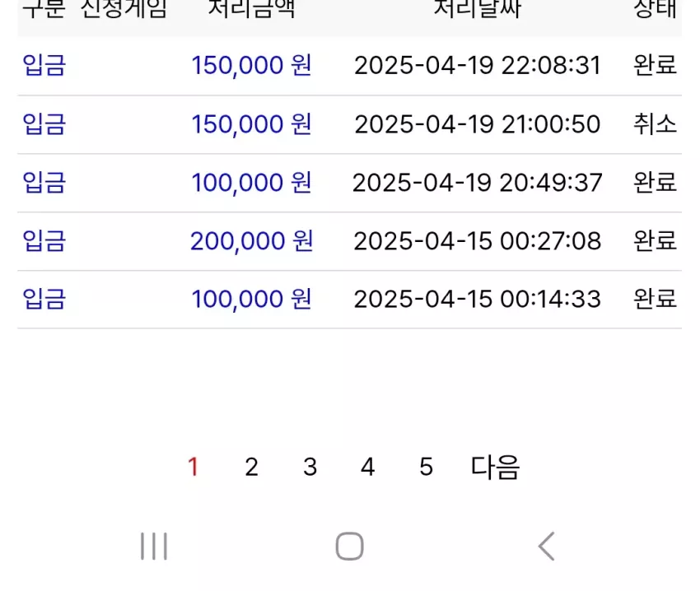Screen dimensions: 700x591
Task: Click the 150,000 원 amount at 22:08:31
Action: tap(251, 65)
